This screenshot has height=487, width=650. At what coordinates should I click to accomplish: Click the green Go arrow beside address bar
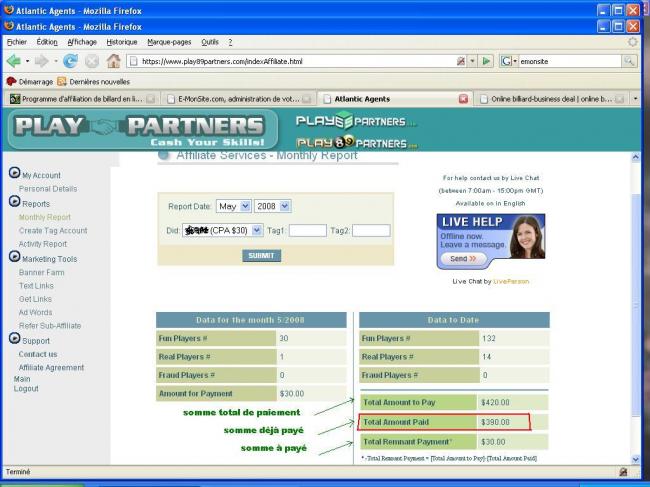pos(486,61)
